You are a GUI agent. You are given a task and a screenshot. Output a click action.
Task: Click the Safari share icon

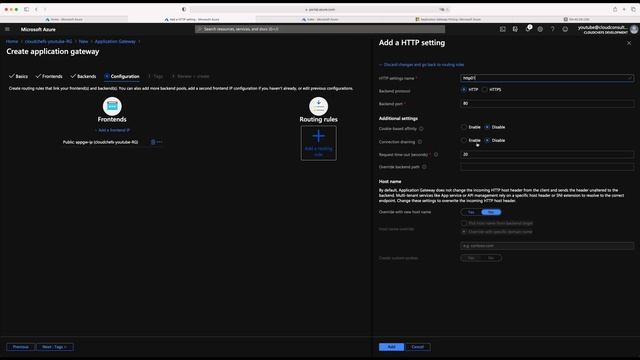[x=615, y=9]
